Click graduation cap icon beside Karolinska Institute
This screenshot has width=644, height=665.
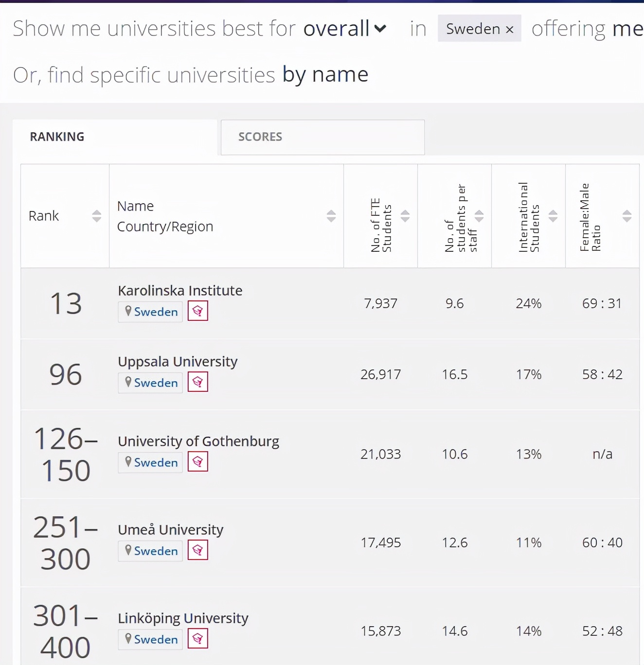coord(197,311)
